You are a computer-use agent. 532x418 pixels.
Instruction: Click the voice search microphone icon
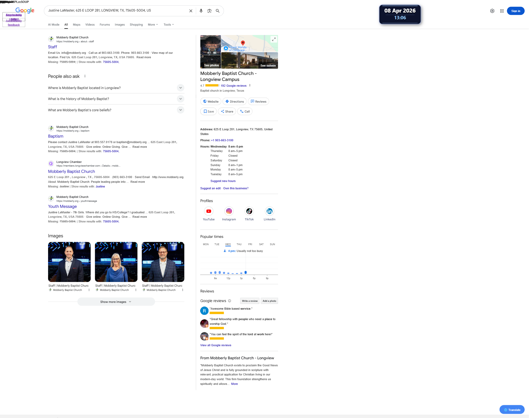(201, 11)
